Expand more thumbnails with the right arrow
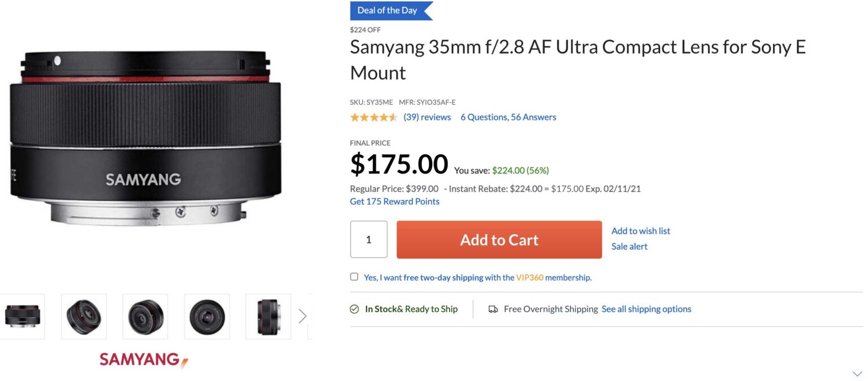This screenshot has height=381, width=868. click(x=303, y=316)
